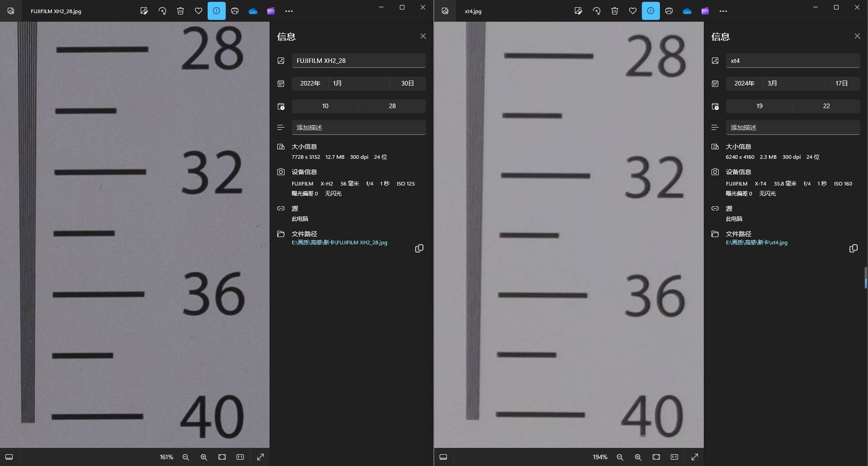Zoom out in the left viewer
The width and height of the screenshot is (868, 466).
186,457
